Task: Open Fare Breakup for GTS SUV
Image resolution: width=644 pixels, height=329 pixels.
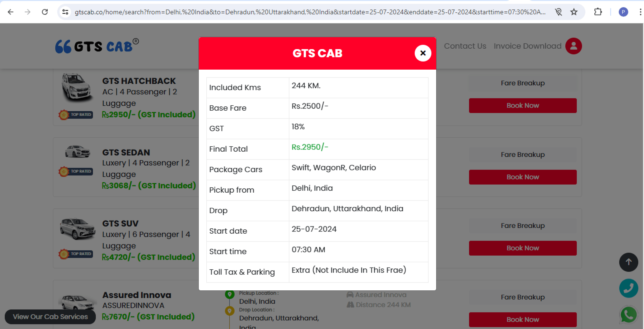Action: click(522, 226)
